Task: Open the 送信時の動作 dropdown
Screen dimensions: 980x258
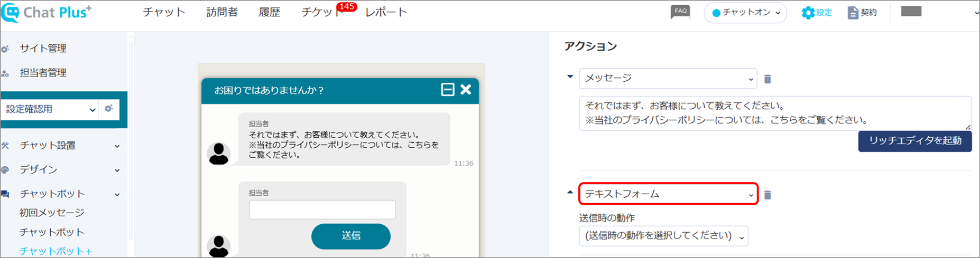Action: 663,236
